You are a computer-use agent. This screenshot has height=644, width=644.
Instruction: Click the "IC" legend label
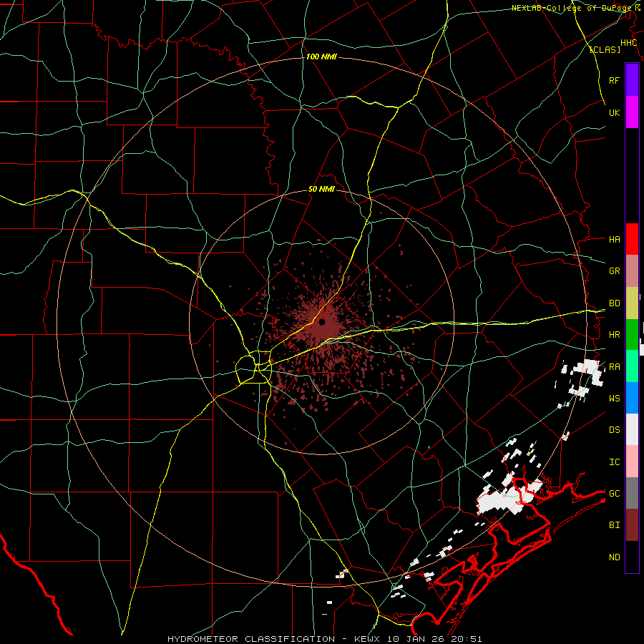click(x=614, y=462)
